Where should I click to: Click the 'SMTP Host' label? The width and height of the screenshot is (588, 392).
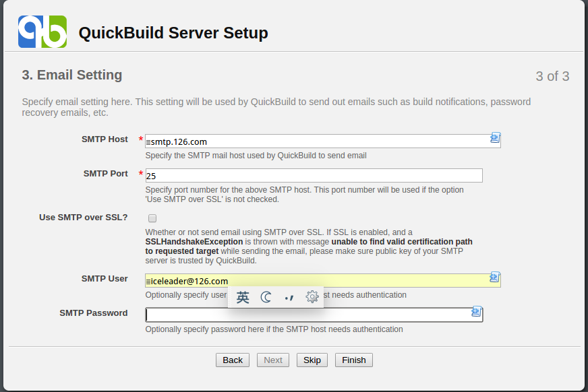(105, 139)
